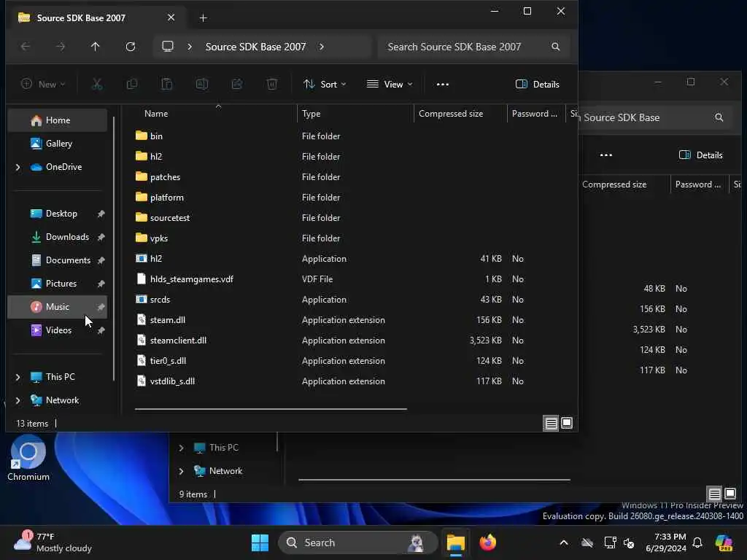The image size is (747, 560).
Task: Add a new Explorer tab
Action: pos(203,17)
